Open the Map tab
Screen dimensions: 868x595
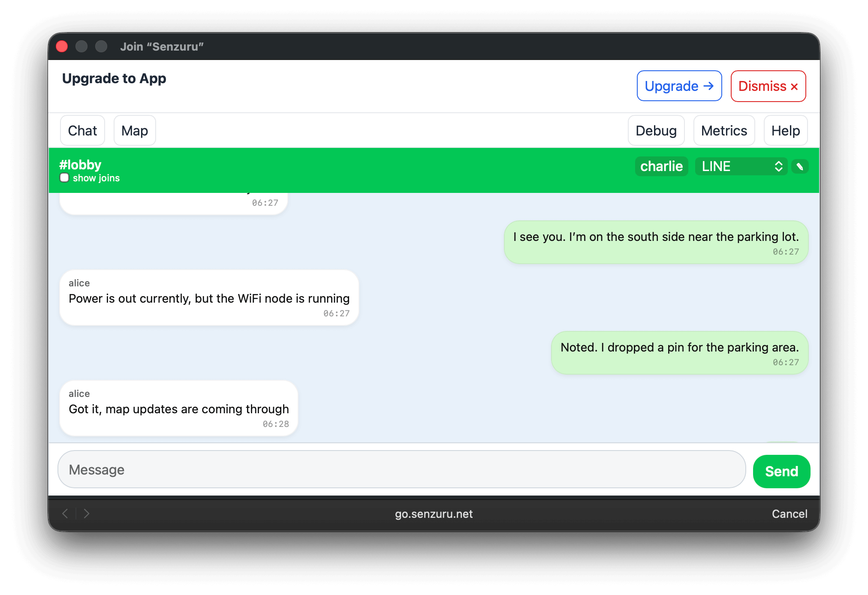click(134, 131)
